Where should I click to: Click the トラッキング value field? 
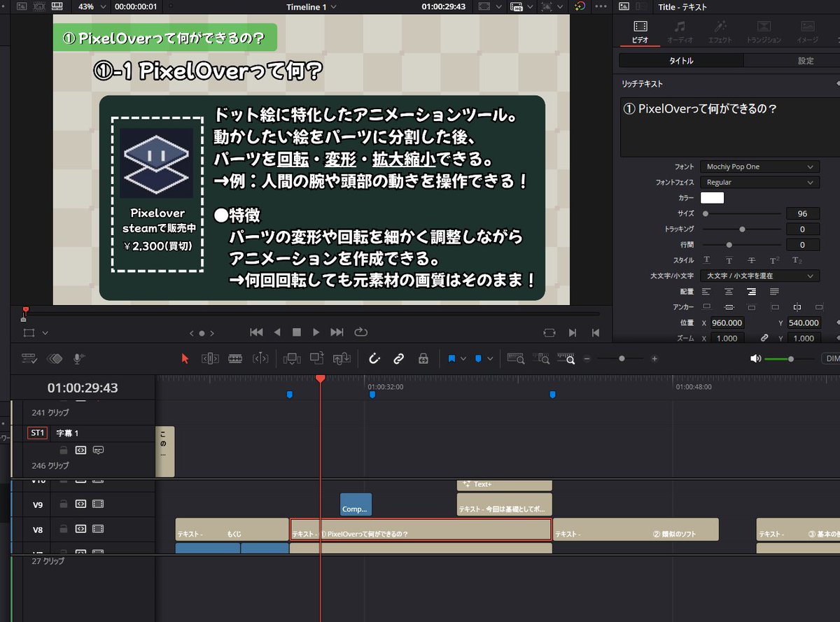(802, 229)
